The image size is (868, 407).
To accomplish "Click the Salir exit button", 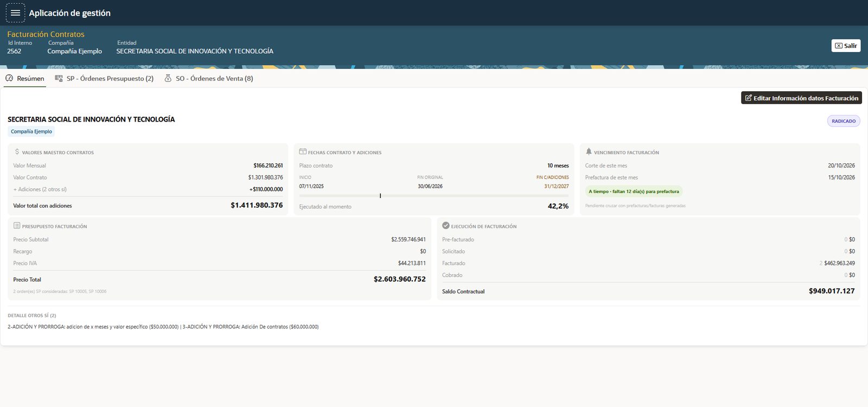I will pyautogui.click(x=846, y=46).
